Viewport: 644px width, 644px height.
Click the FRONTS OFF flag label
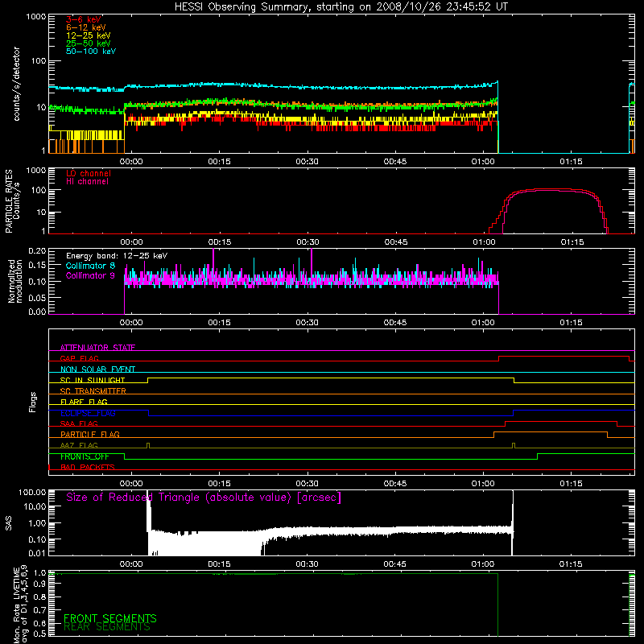(x=85, y=456)
